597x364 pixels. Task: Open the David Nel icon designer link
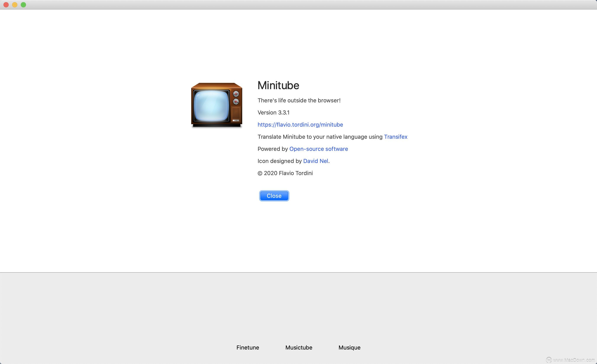click(315, 161)
